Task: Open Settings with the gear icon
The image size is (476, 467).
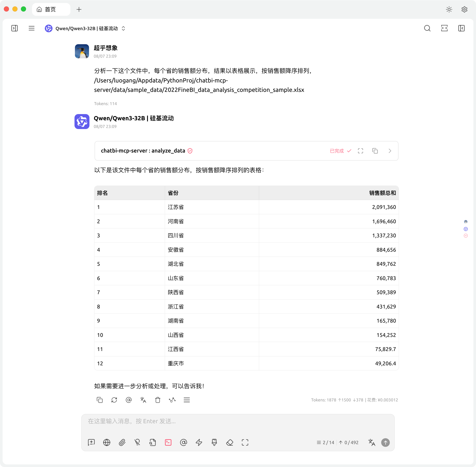Action: (x=464, y=9)
